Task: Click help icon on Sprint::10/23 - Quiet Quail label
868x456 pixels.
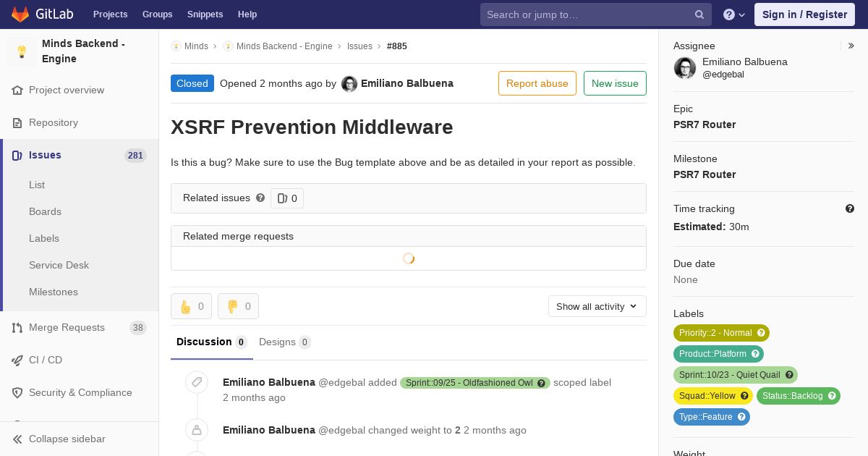Action: pos(789,375)
